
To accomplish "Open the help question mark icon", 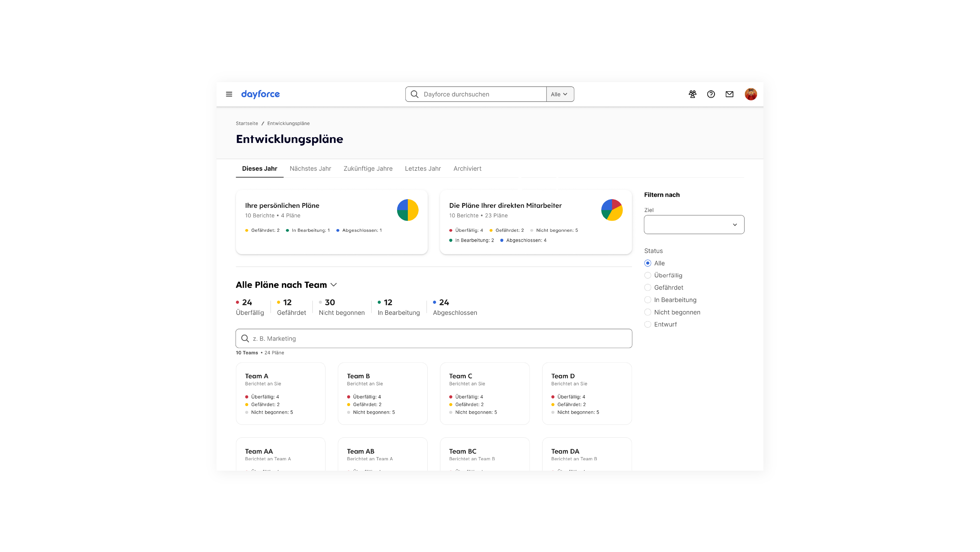I will pyautogui.click(x=711, y=94).
